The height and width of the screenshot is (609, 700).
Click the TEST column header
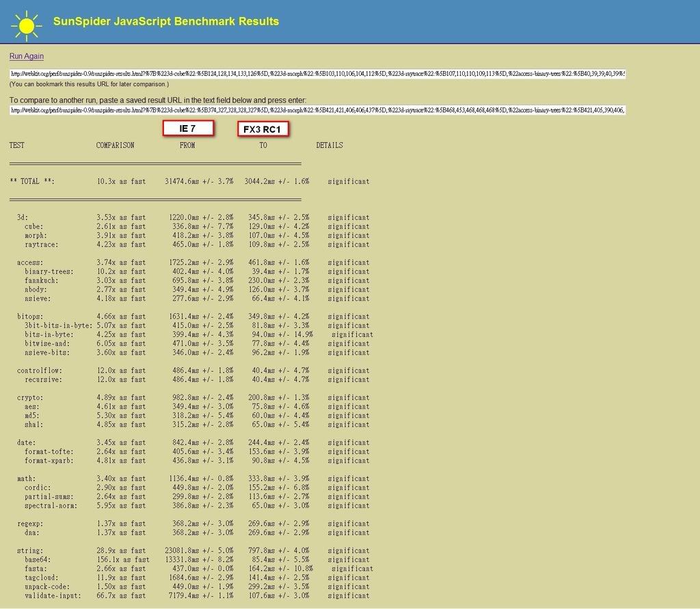click(x=17, y=146)
